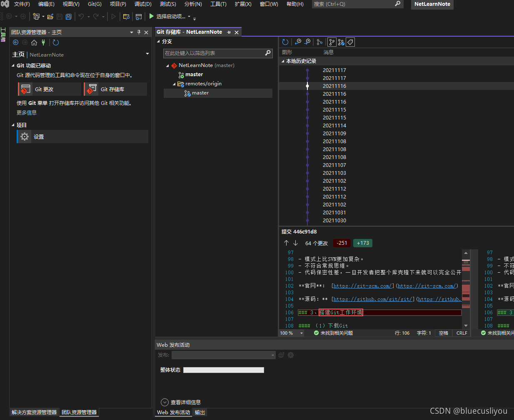The height and width of the screenshot is (420, 514).
Task: Click overall status progress bar
Action: coord(224,370)
